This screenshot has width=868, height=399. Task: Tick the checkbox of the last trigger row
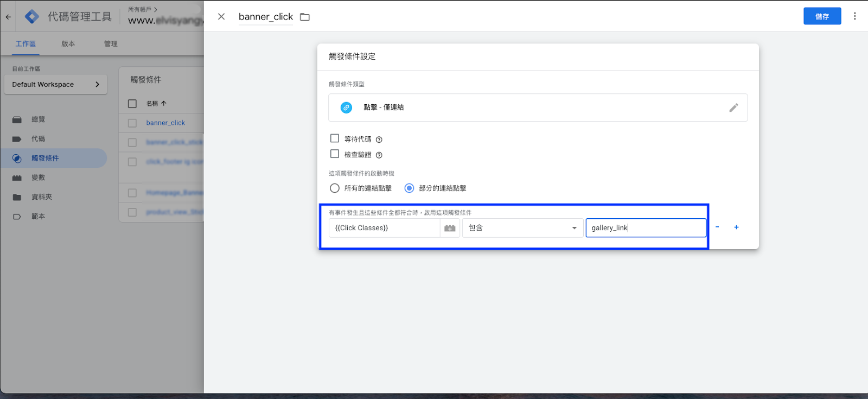pos(132,212)
